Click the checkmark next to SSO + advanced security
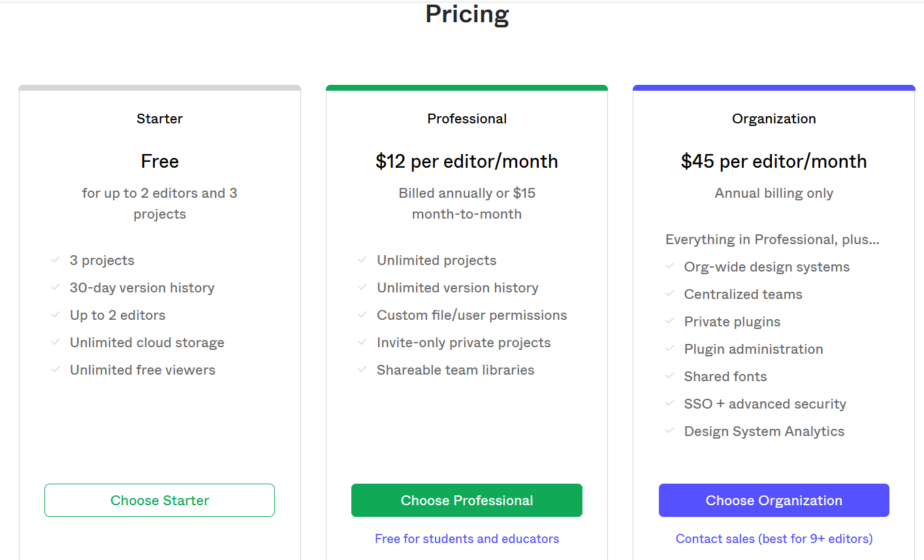This screenshot has width=924, height=560. [x=669, y=403]
